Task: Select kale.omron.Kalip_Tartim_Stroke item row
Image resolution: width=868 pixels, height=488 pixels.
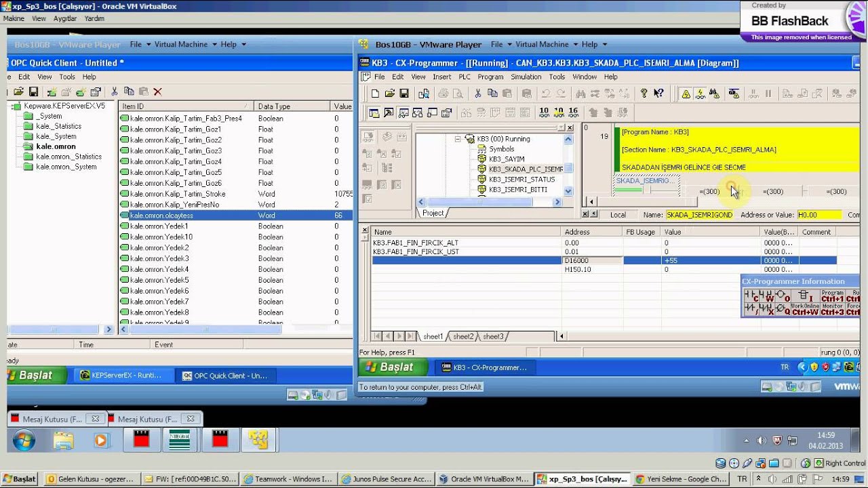Action: click(235, 194)
